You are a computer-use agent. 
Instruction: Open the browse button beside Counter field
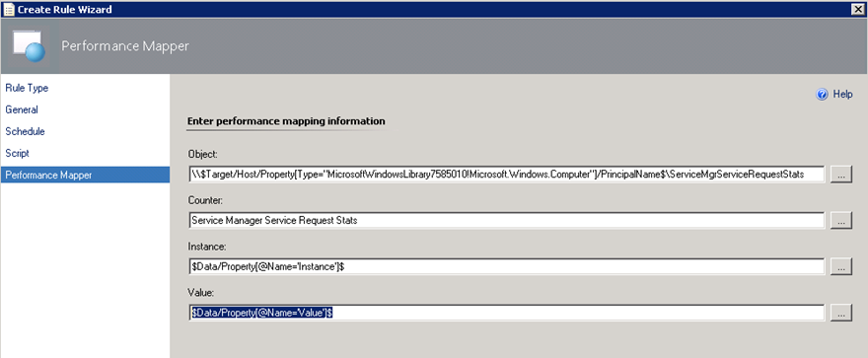coord(840,220)
